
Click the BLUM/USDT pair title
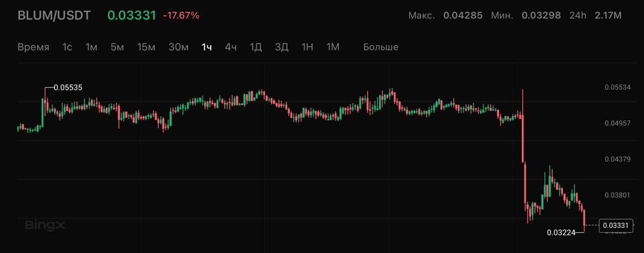coord(54,16)
